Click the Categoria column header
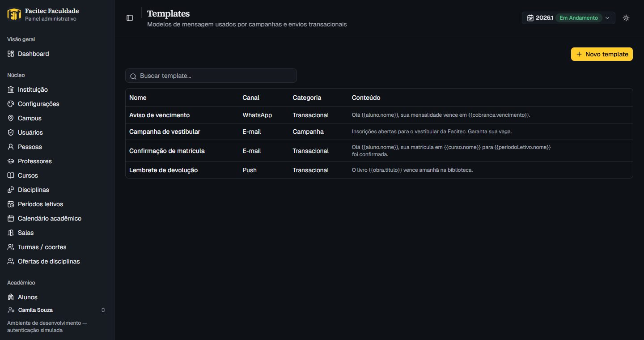Image resolution: width=644 pixels, height=340 pixels. tap(307, 98)
